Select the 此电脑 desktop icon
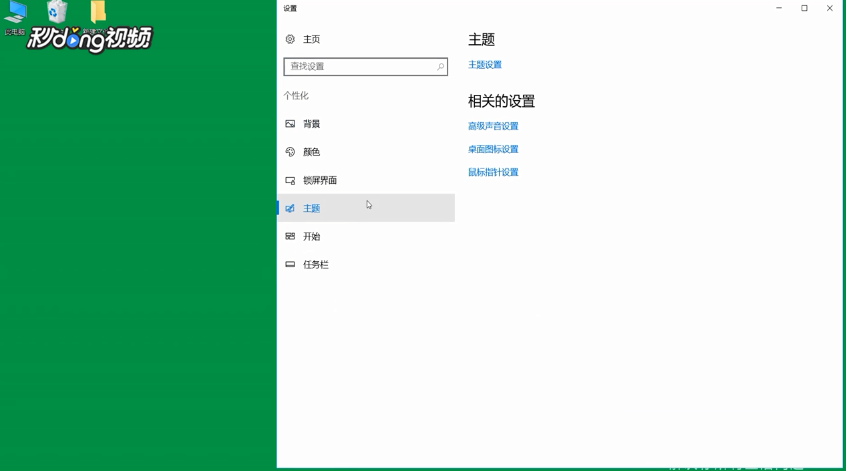846x471 pixels. tap(15, 17)
